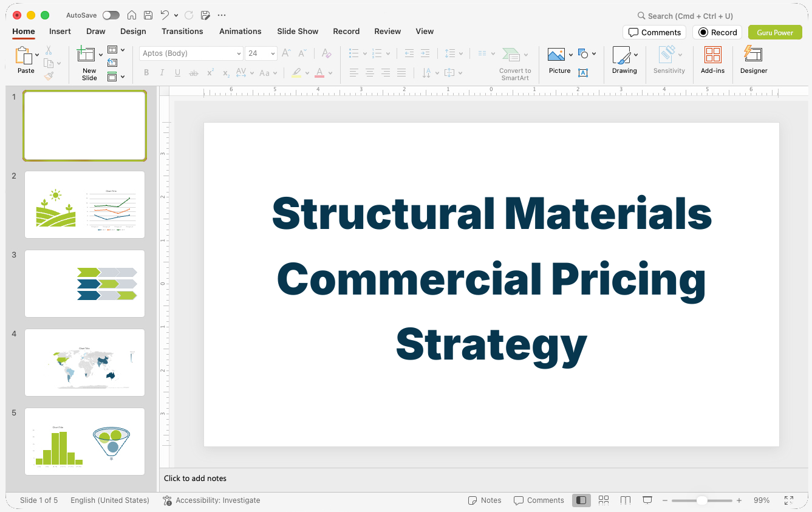Image resolution: width=812 pixels, height=512 pixels.
Task: Expand the Customize Quick Access ellipsis
Action: [x=222, y=15]
